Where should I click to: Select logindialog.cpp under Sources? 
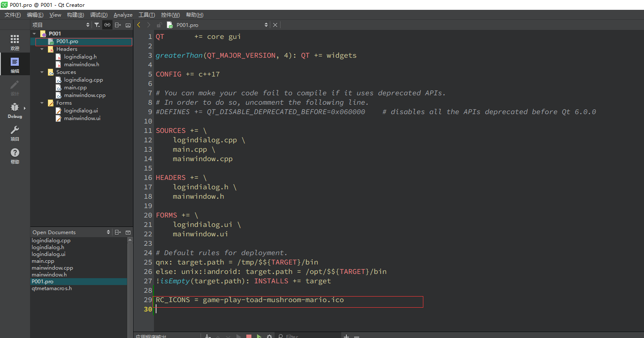coord(83,80)
